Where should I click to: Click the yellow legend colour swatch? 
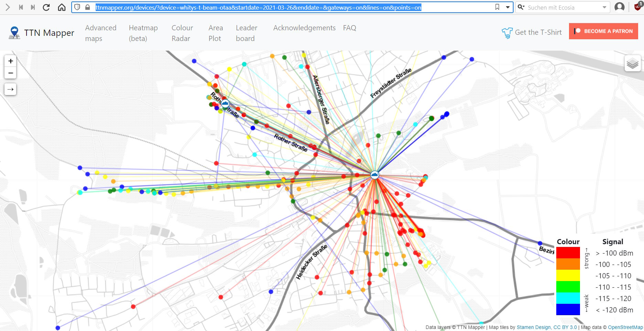tap(568, 276)
